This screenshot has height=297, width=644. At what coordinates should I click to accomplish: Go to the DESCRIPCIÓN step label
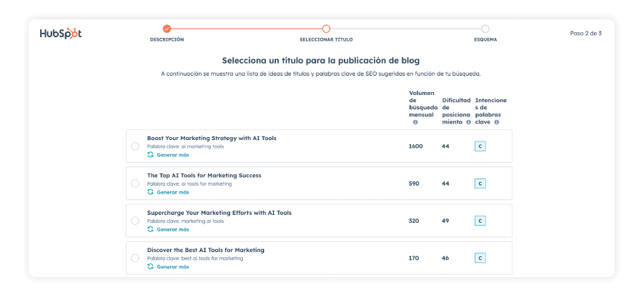(167, 40)
